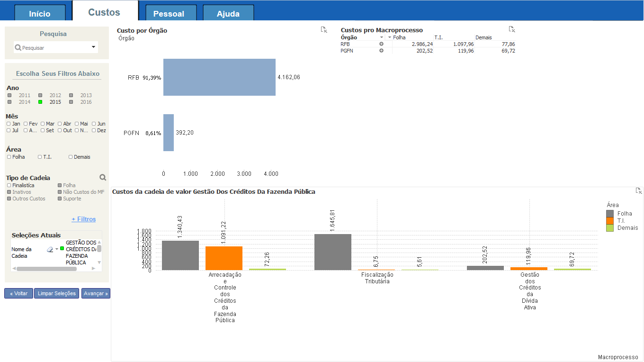Enable the Jul month checkbox
Screen dimensions: 644x362
tap(9, 130)
